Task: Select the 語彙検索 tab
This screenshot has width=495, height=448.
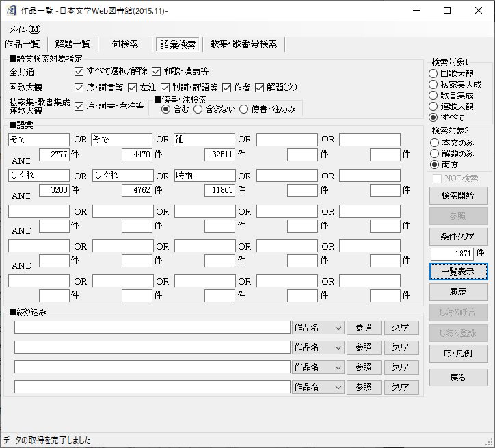Action: pos(178,44)
